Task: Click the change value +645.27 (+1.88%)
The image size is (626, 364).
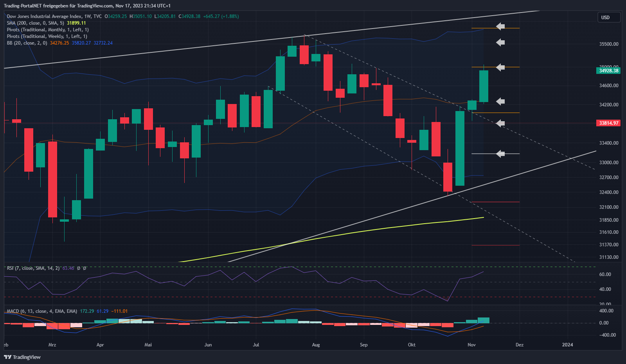Action: click(221, 16)
